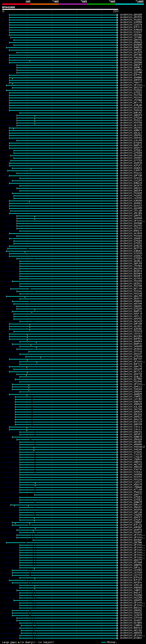Select hit label UniRef100_Q7ZW20
Screen dimensions: 146x644
(131, 638)
